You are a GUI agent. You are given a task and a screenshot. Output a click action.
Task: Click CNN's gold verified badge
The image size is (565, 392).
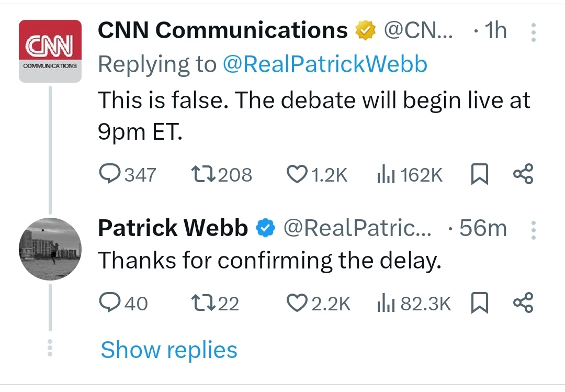pyautogui.click(x=365, y=30)
